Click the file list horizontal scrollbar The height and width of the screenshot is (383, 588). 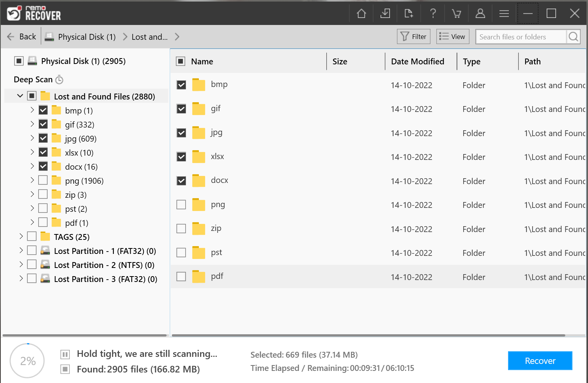[x=368, y=335]
